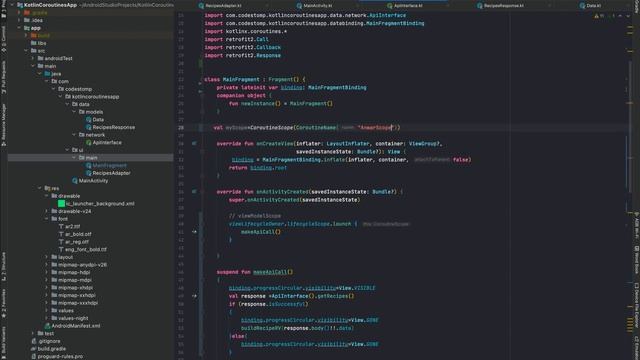Expand the build folder
The height and width of the screenshot is (360, 640).
(26, 36)
